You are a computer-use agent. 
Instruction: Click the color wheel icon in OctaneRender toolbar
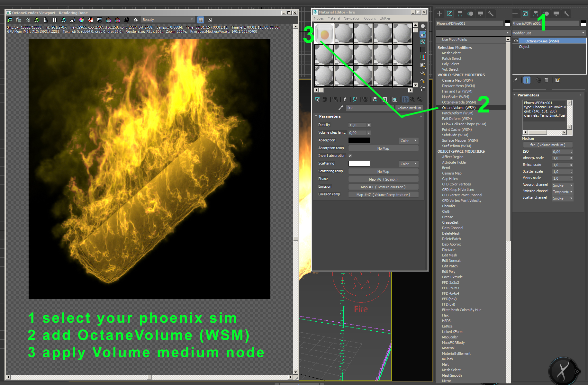click(82, 20)
